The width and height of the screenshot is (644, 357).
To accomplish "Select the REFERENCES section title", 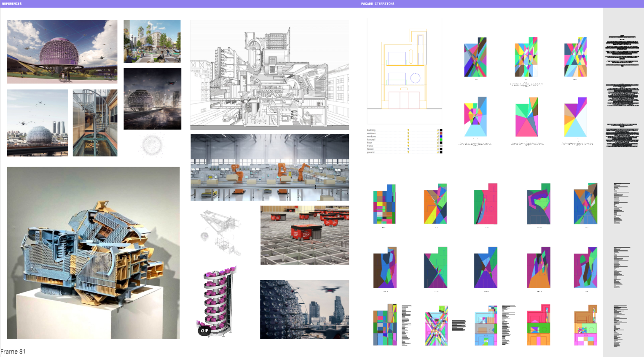I will 12,4.
